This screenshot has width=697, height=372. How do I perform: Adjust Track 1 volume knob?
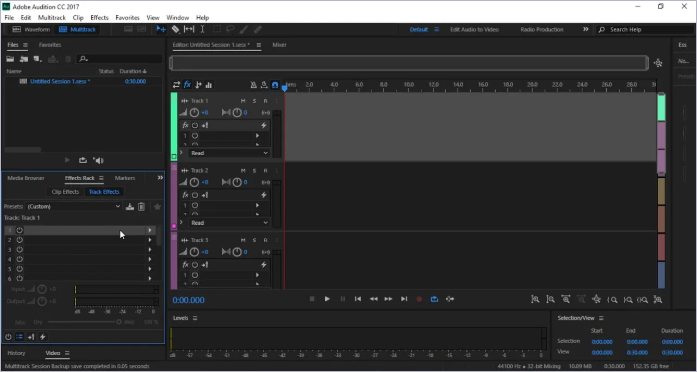pos(194,113)
